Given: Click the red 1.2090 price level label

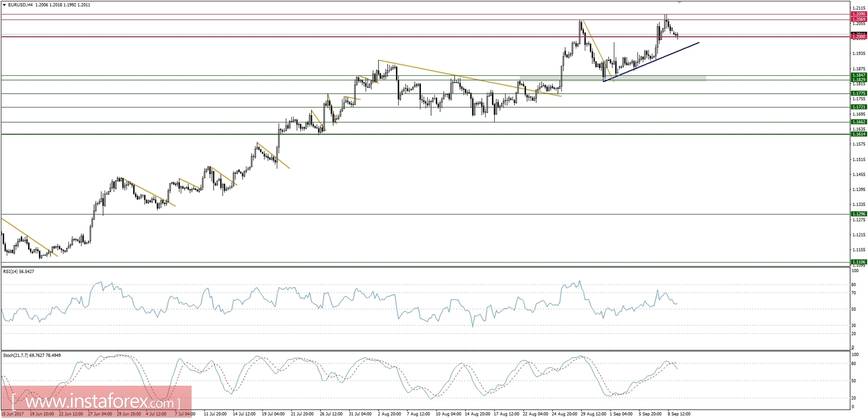Looking at the screenshot, I should pyautogui.click(x=859, y=14).
